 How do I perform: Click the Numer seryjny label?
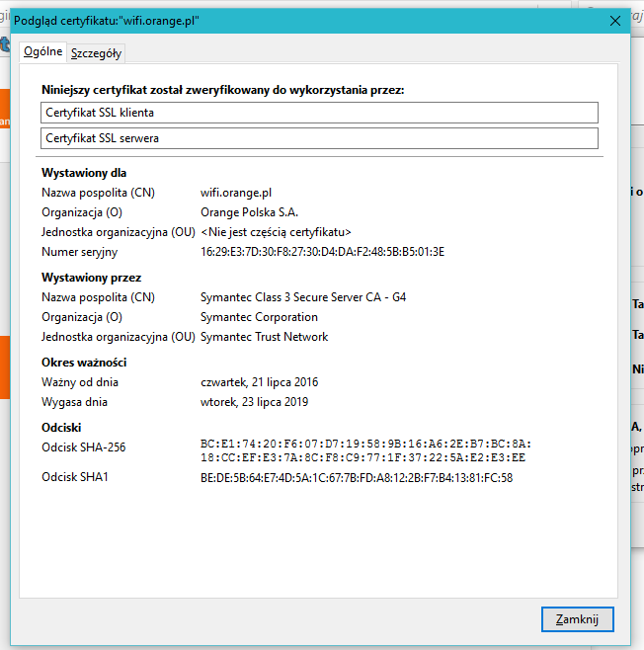coord(79,252)
